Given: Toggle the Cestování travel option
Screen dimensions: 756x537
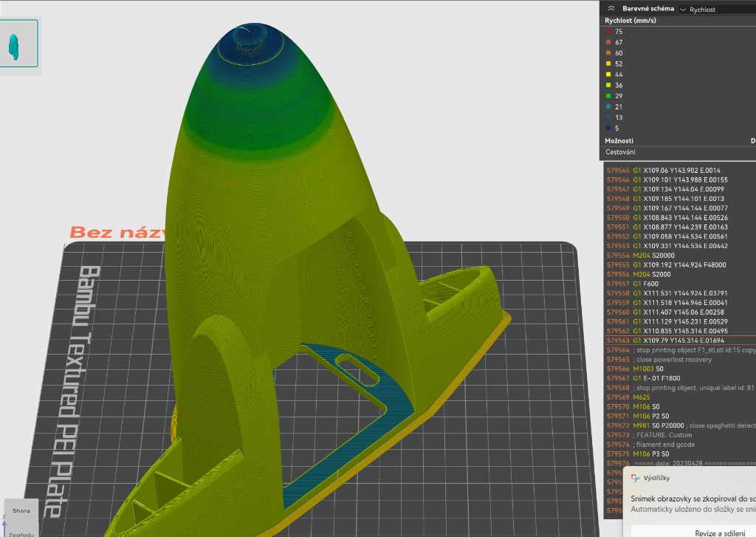Looking at the screenshot, I should pyautogui.click(x=620, y=151).
